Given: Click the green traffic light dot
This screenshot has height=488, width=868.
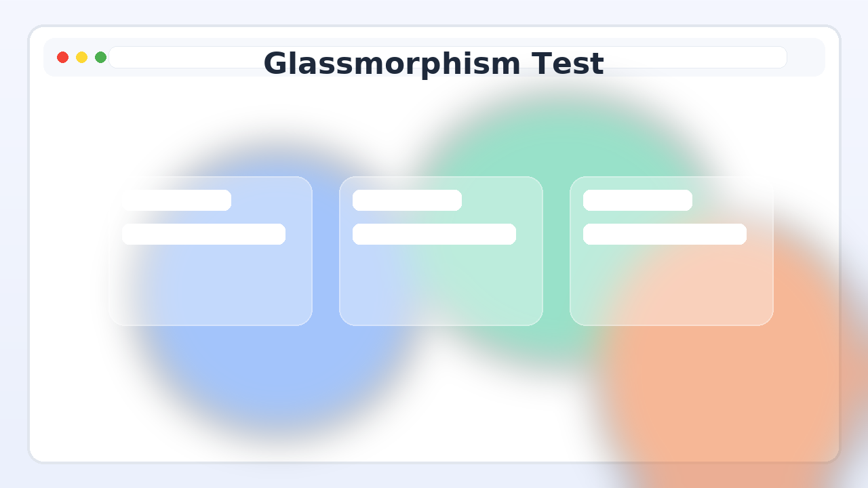Looking at the screenshot, I should 100,58.
